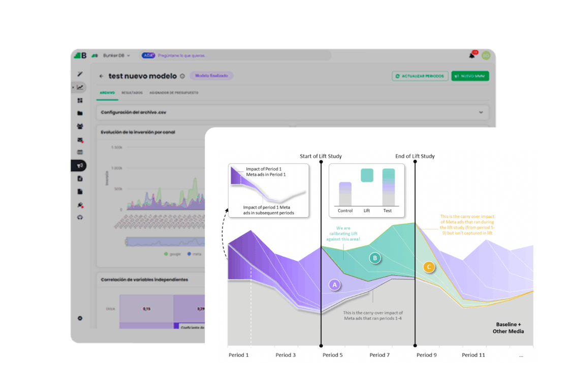
Task: Open the audience people icon in sidebar
Action: (80, 126)
